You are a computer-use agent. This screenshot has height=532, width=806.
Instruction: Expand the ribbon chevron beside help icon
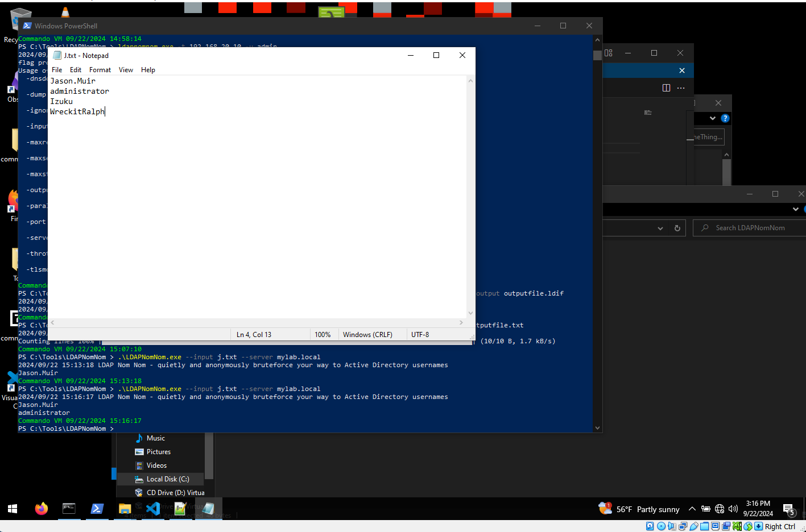click(713, 118)
